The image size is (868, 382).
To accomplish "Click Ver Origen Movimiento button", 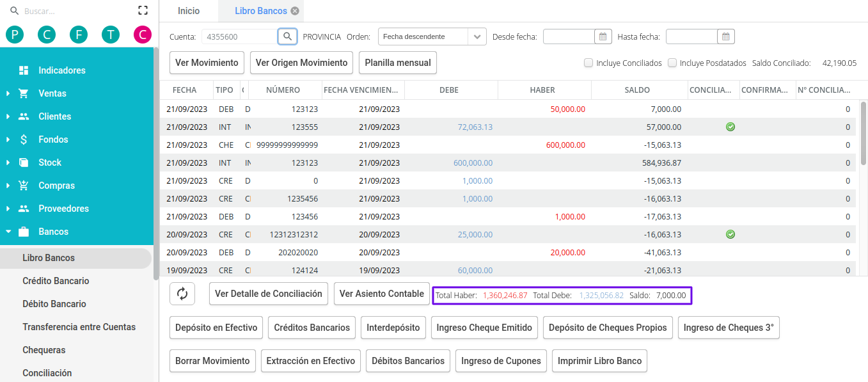I will 301,63.
